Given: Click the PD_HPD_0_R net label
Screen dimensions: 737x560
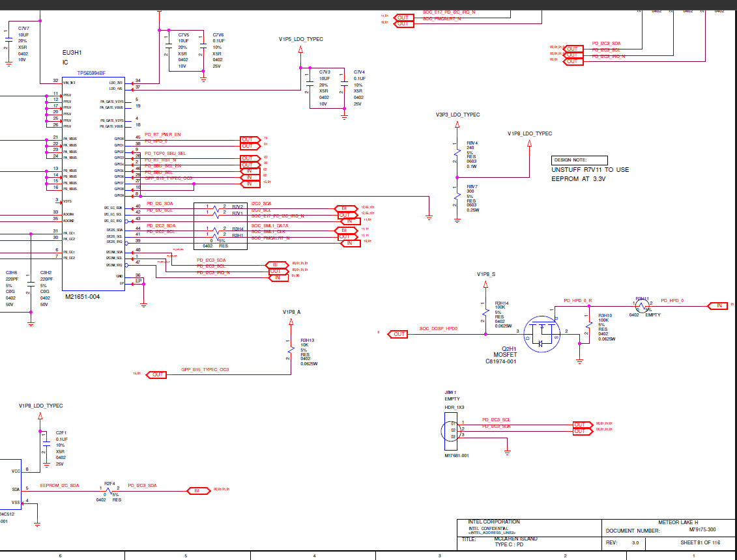Looking at the screenshot, I should click(x=577, y=301).
